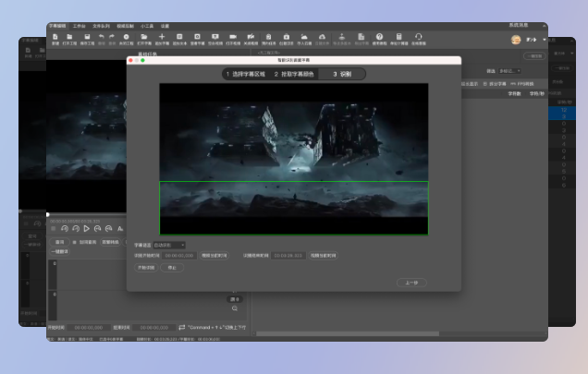Viewport: 588px width, 374px height.
Task: Click the 开始识别 button
Action: 145,268
